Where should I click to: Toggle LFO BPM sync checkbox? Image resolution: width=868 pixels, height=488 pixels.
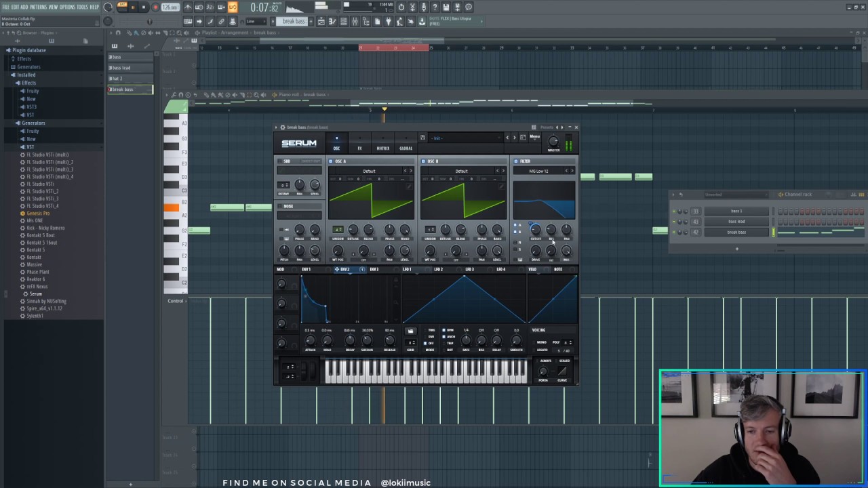pyautogui.click(x=443, y=330)
